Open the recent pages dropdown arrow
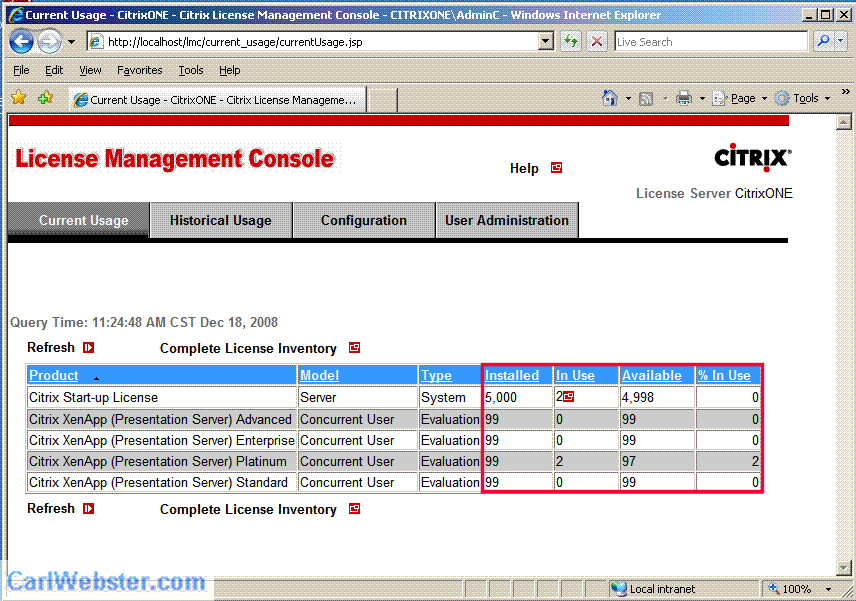 point(72,41)
